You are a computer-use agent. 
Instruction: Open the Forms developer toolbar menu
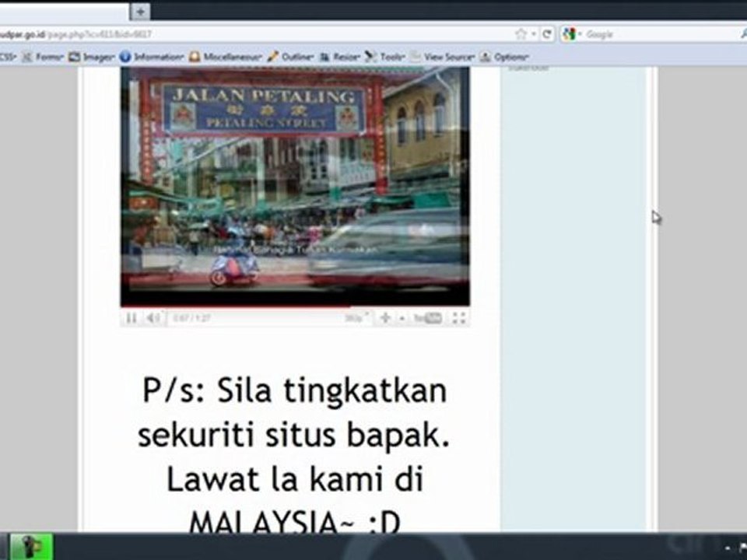coord(44,57)
